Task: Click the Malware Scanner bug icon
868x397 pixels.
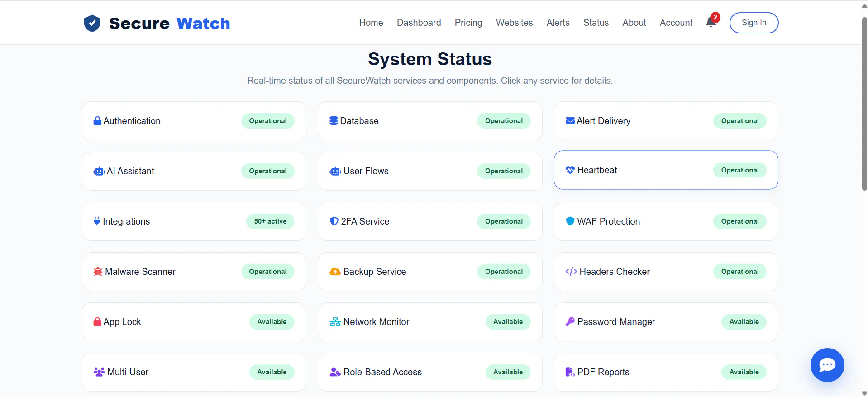Action: coord(98,272)
